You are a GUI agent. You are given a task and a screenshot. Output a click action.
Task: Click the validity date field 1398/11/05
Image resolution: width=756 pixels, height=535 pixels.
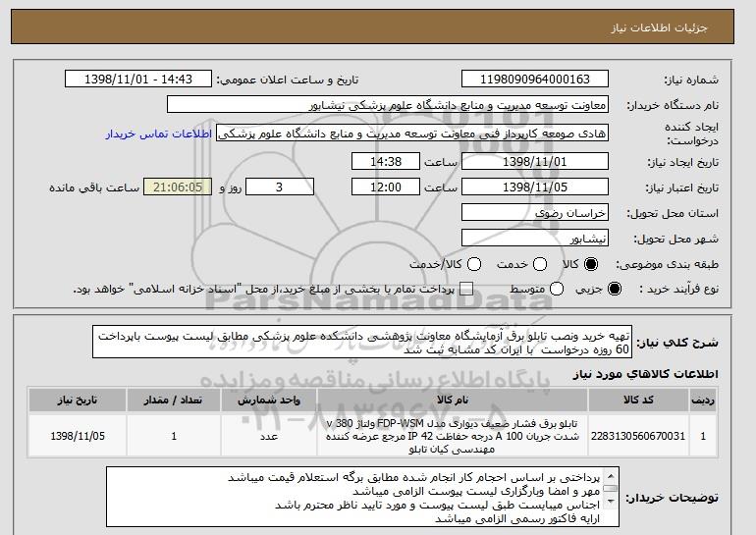pyautogui.click(x=535, y=187)
